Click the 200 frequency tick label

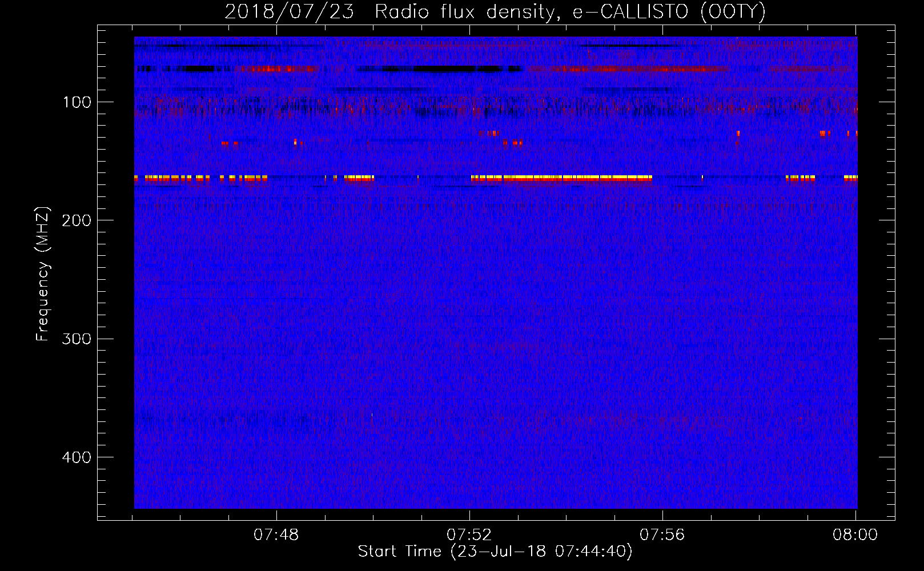point(77,221)
